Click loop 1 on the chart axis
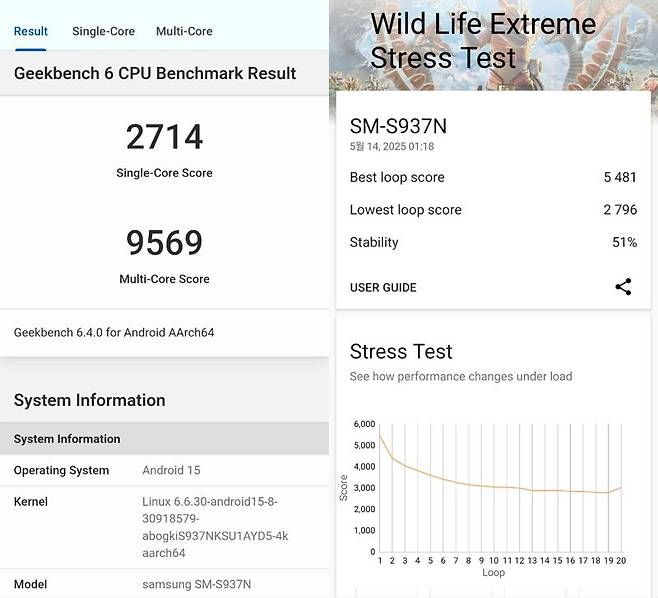658x598 pixels. pos(380,561)
